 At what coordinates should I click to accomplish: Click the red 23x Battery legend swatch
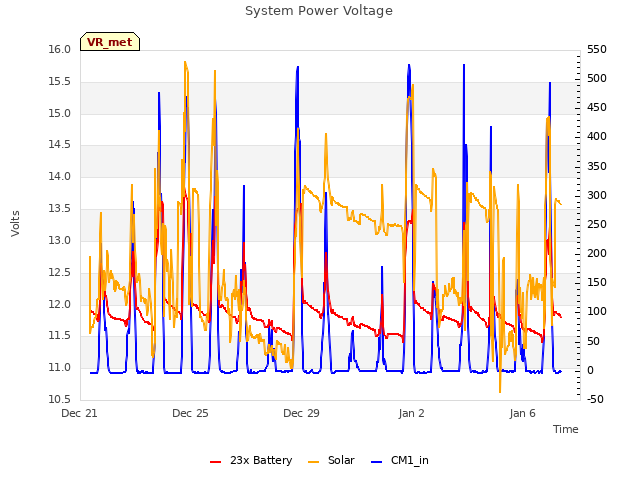(215, 462)
